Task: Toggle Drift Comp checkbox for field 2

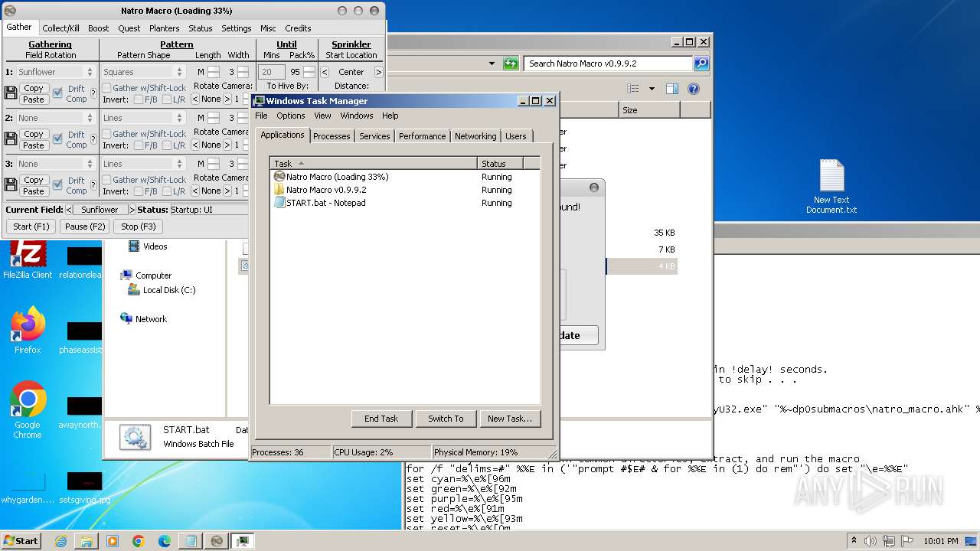Action: click(57, 139)
